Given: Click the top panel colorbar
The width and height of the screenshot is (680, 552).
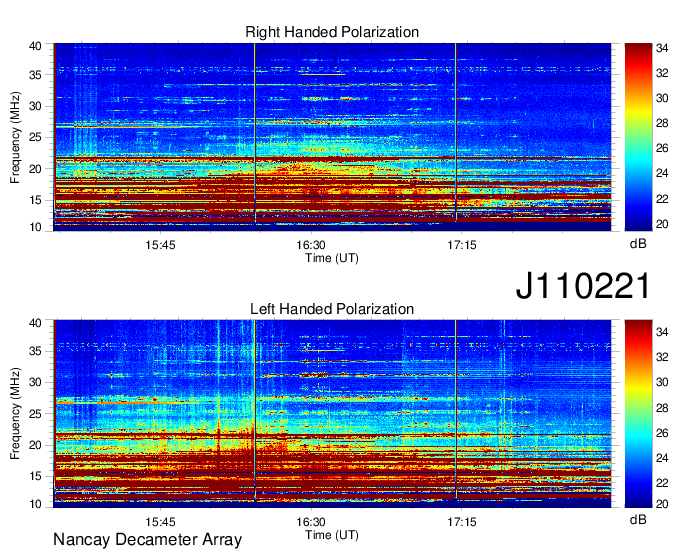Looking at the screenshot, I should (638, 137).
